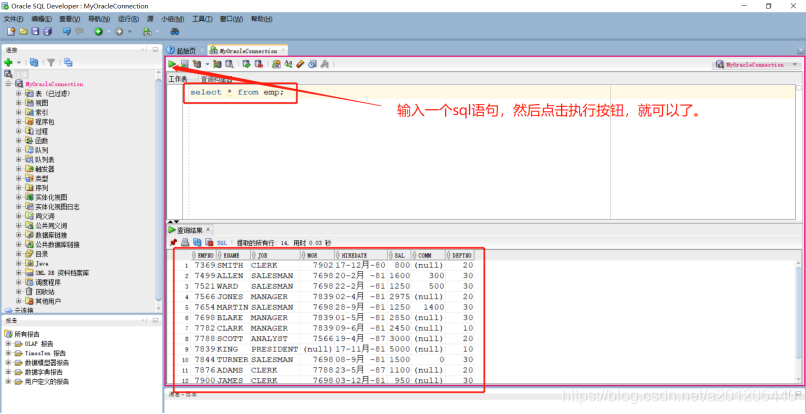
Task: Click the green plus New Connection icon
Action: pos(8,62)
